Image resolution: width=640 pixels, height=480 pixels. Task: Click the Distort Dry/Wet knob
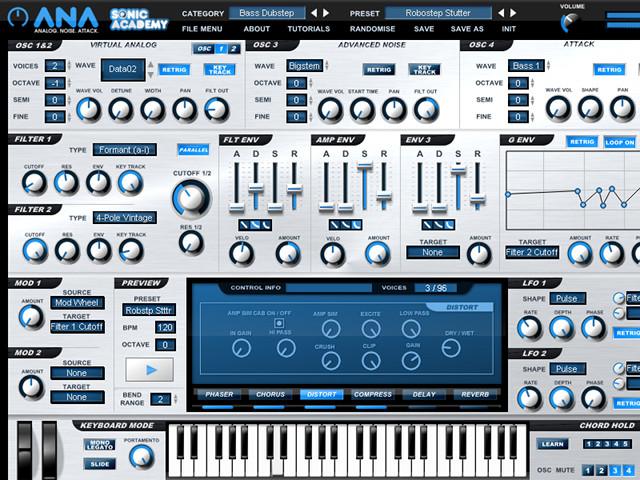pos(451,348)
